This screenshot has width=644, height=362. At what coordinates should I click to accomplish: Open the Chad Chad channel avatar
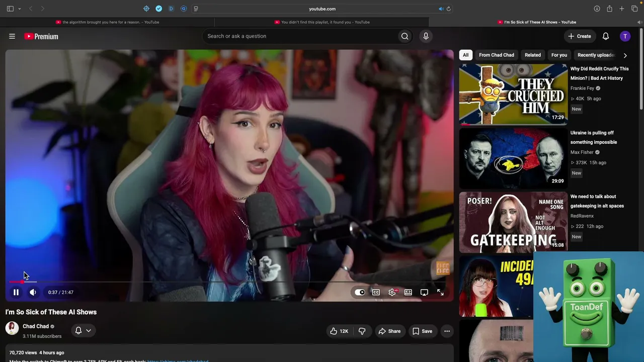(12, 328)
